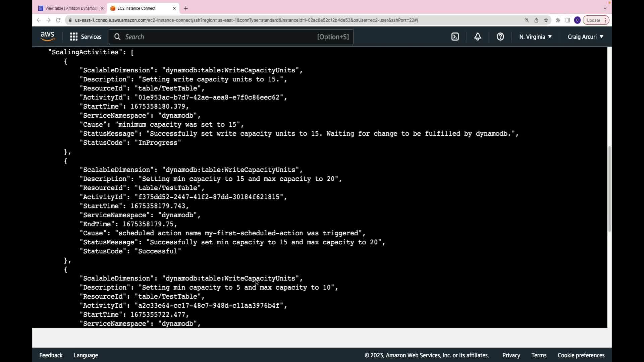Click the terminal vertical scrollbar
Viewport: 644px width, 362px height.
click(x=609, y=189)
